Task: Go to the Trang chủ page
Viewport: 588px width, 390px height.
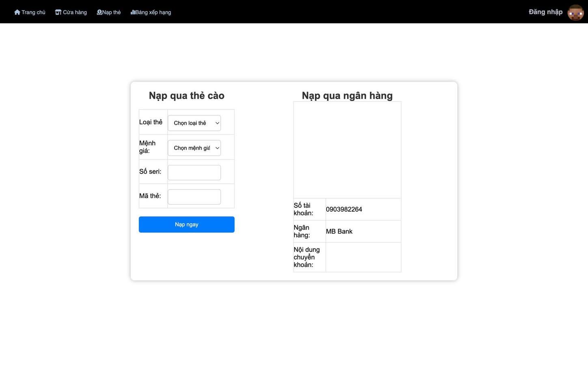Action: [x=33, y=12]
